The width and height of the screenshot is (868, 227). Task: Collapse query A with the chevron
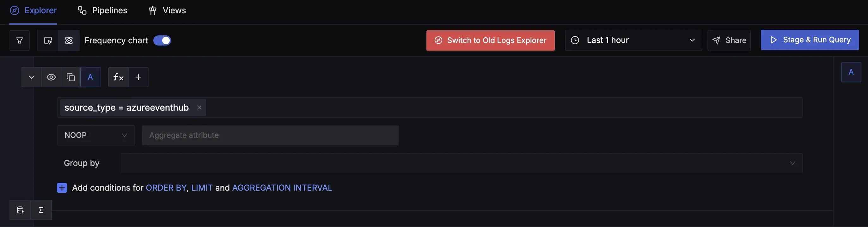pyautogui.click(x=32, y=77)
